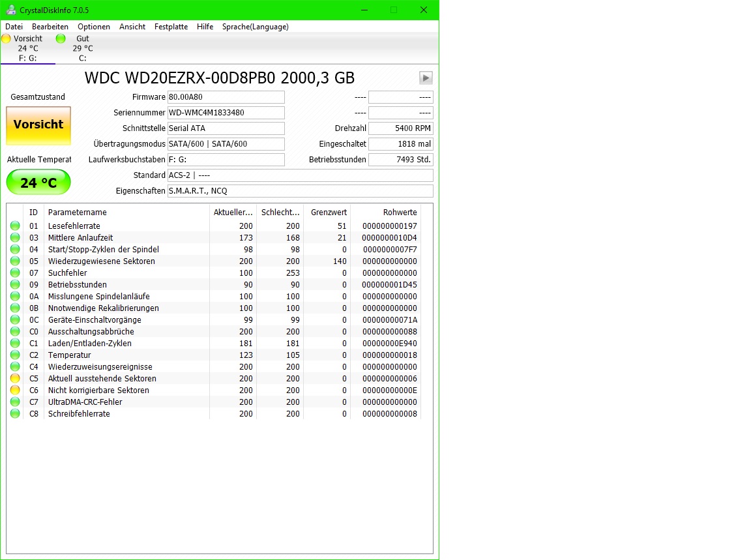Click the Standard field ACS-2

(x=301, y=175)
